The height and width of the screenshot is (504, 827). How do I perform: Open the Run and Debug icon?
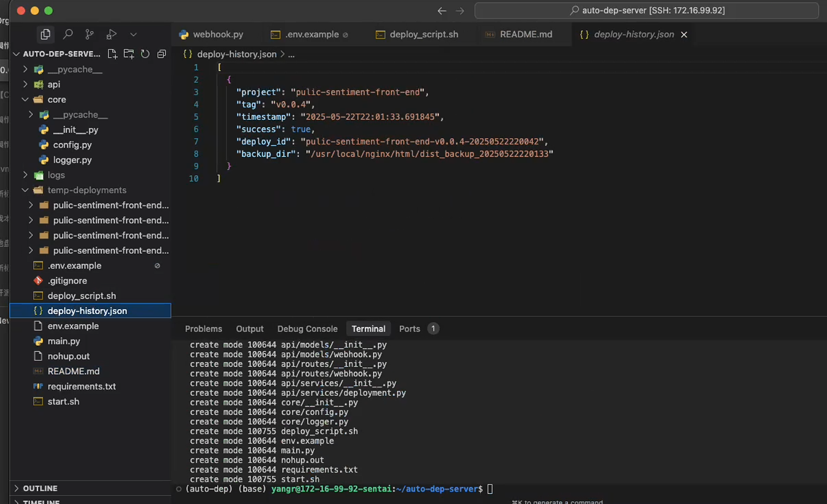point(111,34)
